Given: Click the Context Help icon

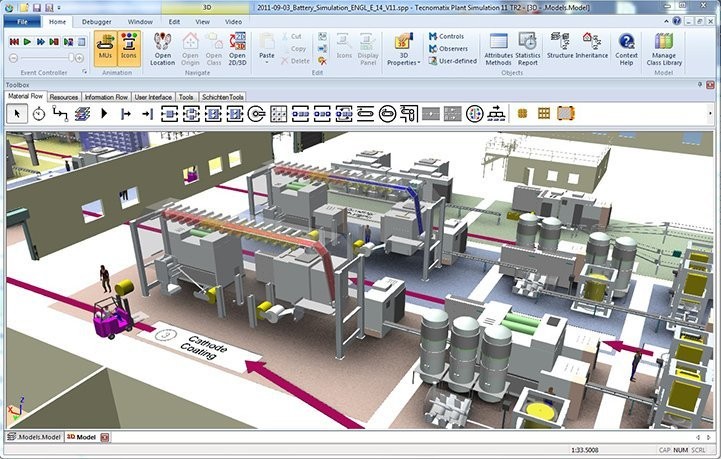Looking at the screenshot, I should (627, 49).
